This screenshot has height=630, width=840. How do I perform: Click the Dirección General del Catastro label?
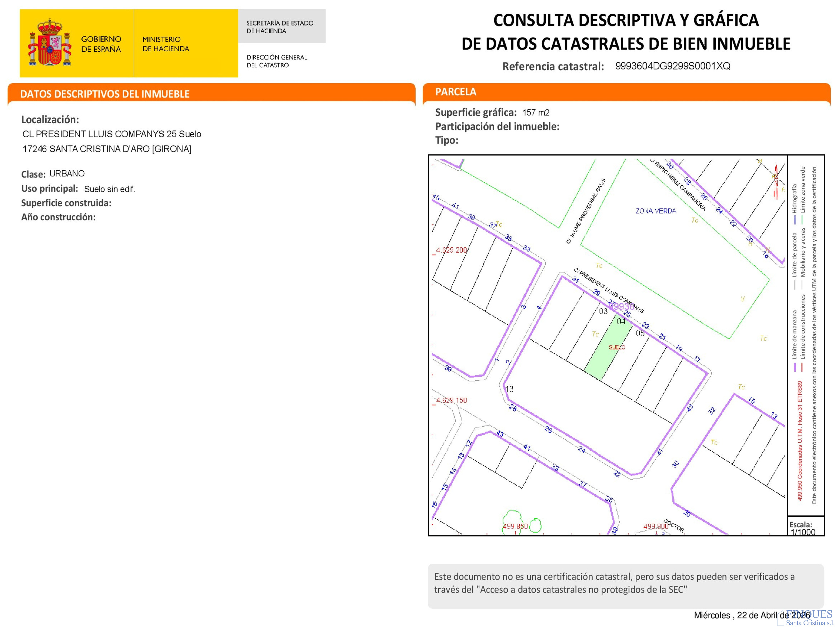[277, 61]
